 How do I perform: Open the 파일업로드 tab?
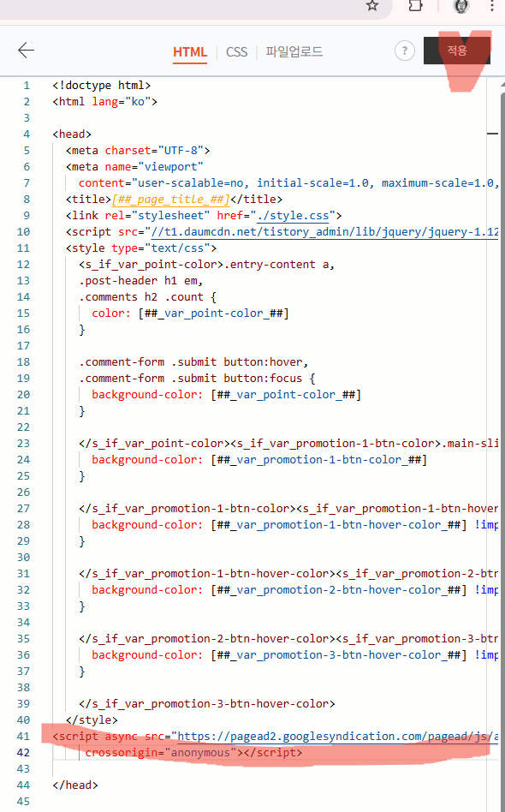click(294, 51)
